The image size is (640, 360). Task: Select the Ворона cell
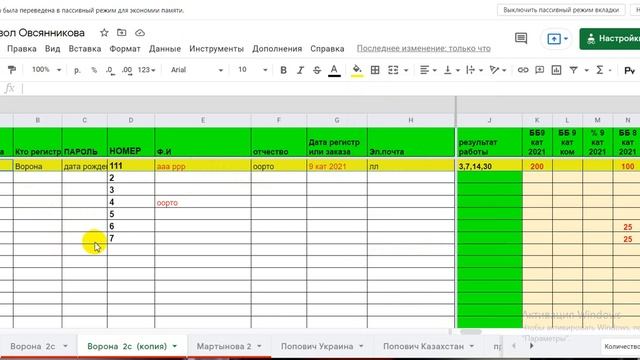38,166
